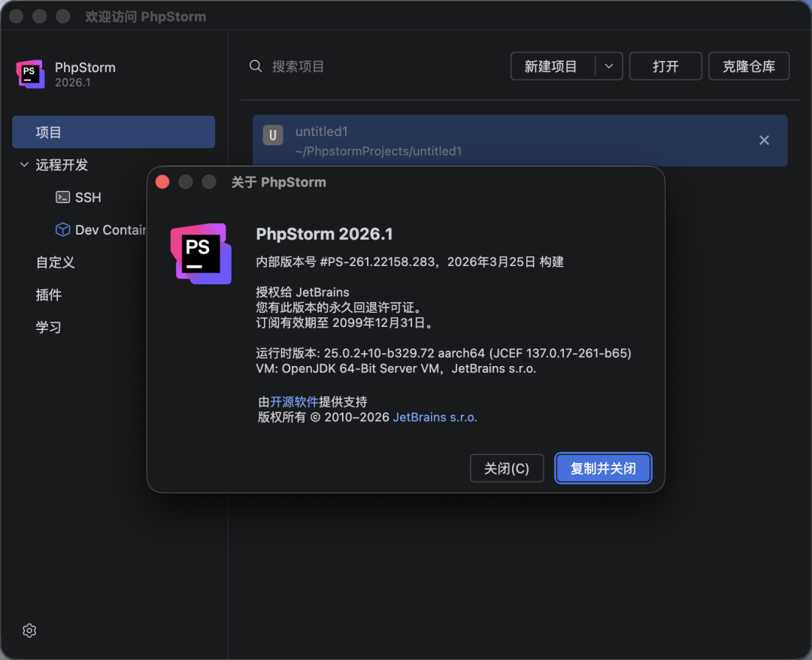This screenshot has width=812, height=660.
Task: Click the 关闭(C) button
Action: [507, 468]
